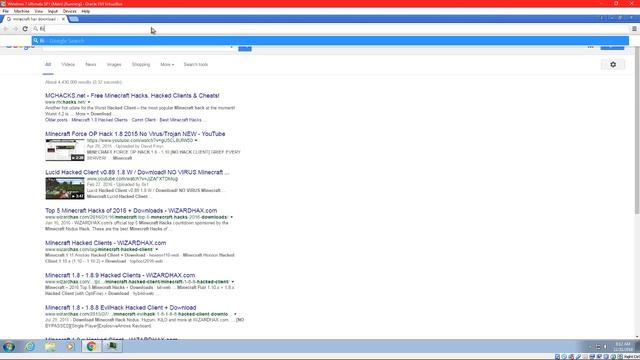
Task: Open Windows Explorer folder taskbar icon
Action: point(50,347)
